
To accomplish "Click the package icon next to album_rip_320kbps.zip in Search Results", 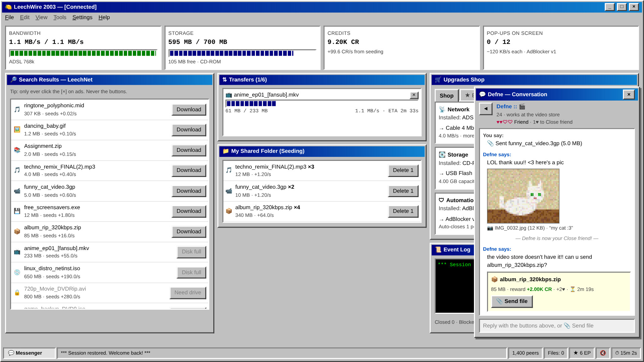I will tap(17, 232).
